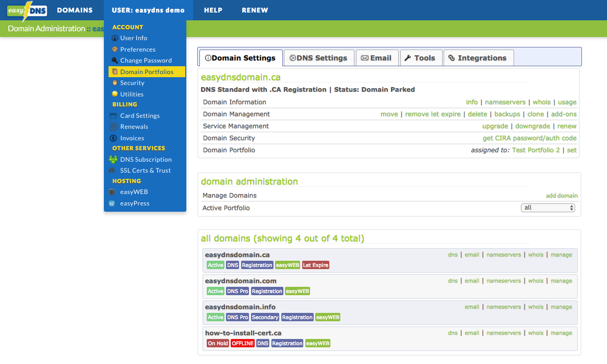Image resolution: width=607 pixels, height=364 pixels.
Task: Click the Secondary badge on easydnsdomain.info
Action: [x=265, y=317]
